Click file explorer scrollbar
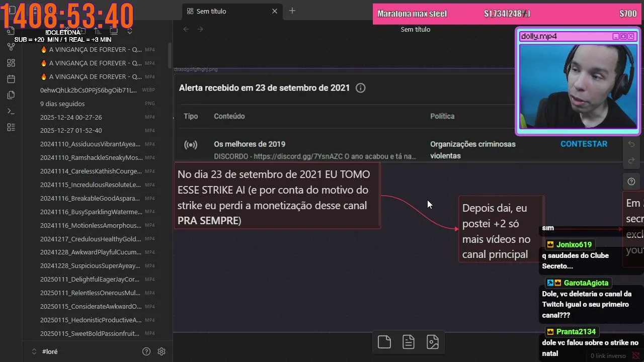 point(170,55)
